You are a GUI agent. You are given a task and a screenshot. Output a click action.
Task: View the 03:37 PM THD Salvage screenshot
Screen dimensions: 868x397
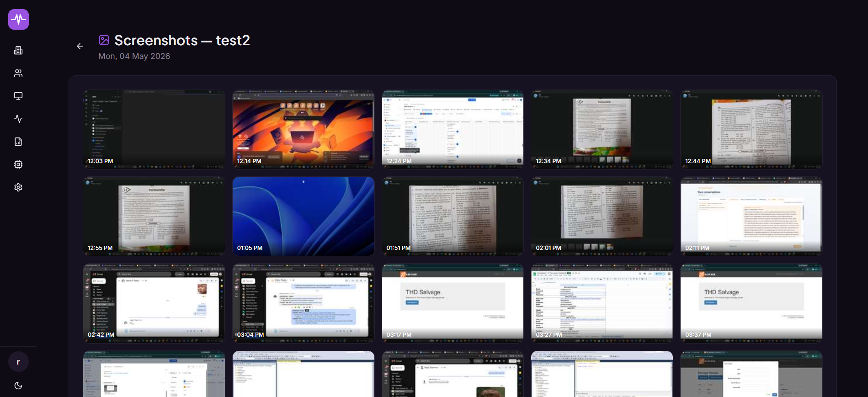(751, 303)
